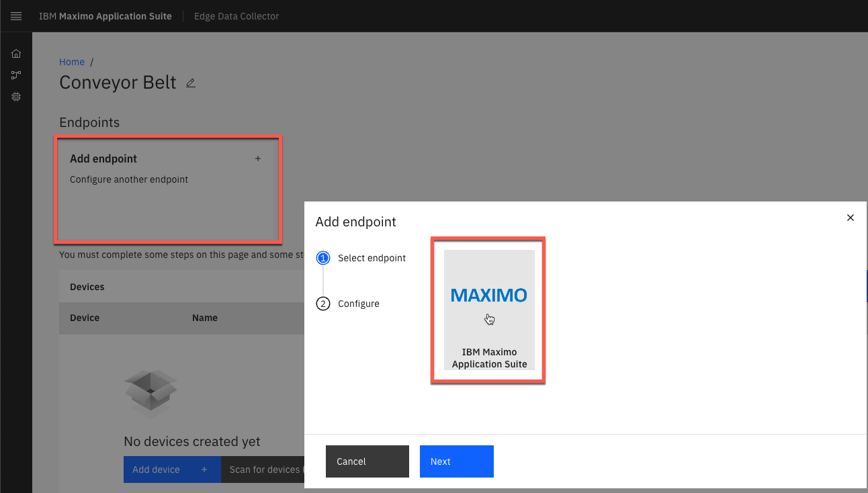Click the Name column header
Image resolution: width=868 pixels, height=493 pixels.
pos(205,318)
